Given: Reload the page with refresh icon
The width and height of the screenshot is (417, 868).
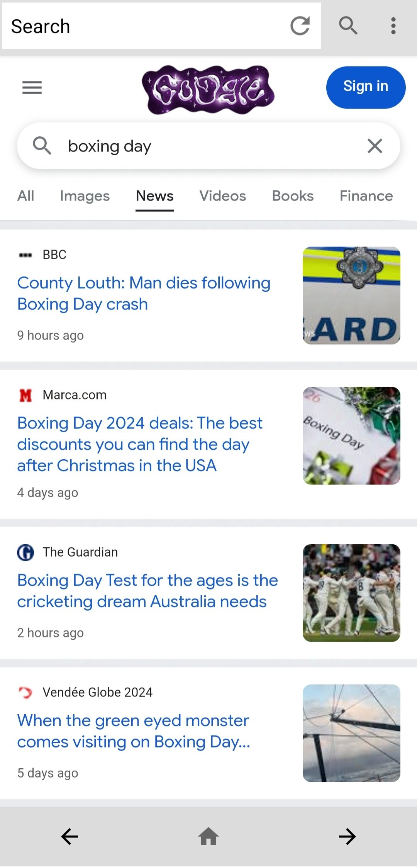Looking at the screenshot, I should 300,26.
